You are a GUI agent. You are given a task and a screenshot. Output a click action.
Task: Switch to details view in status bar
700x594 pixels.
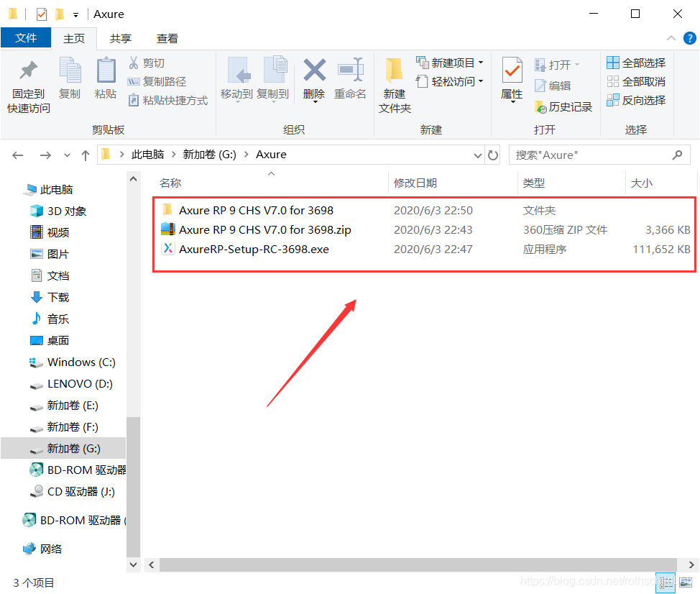(666, 582)
